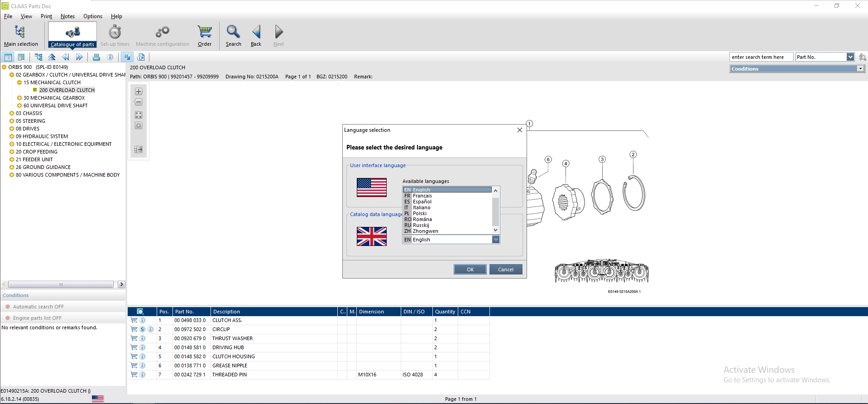
Task: Collapse 15 MECHANICAL CLUTCH node
Action: (x=19, y=82)
